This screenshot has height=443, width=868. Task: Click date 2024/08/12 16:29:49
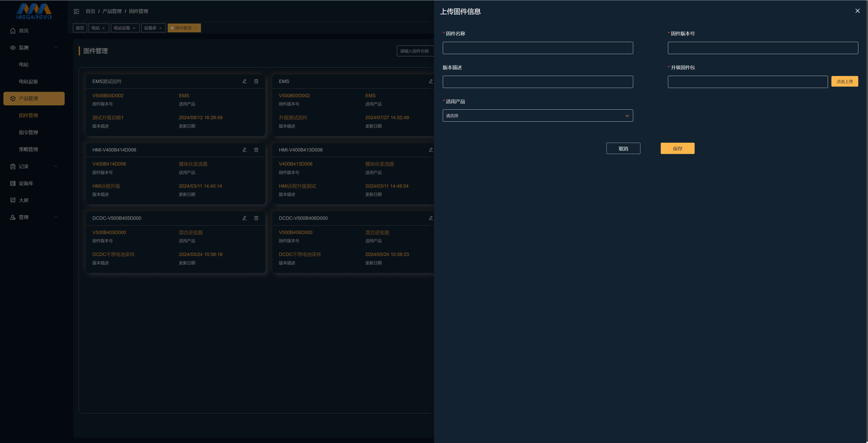(200, 118)
